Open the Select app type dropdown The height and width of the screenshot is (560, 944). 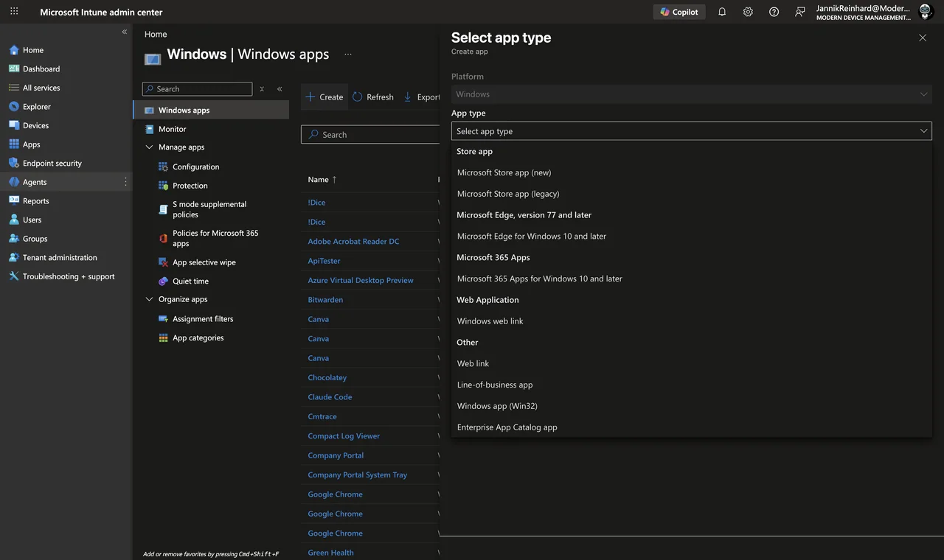691,131
